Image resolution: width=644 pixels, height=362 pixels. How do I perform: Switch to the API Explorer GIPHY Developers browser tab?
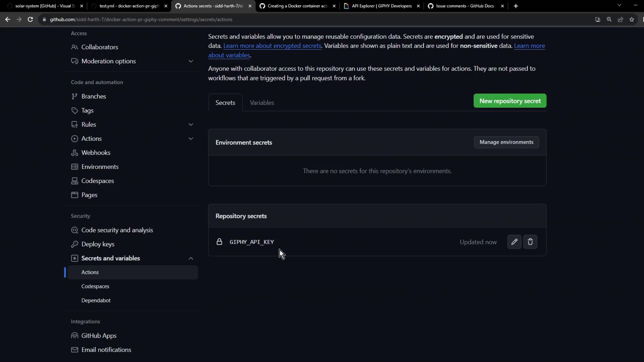381,6
